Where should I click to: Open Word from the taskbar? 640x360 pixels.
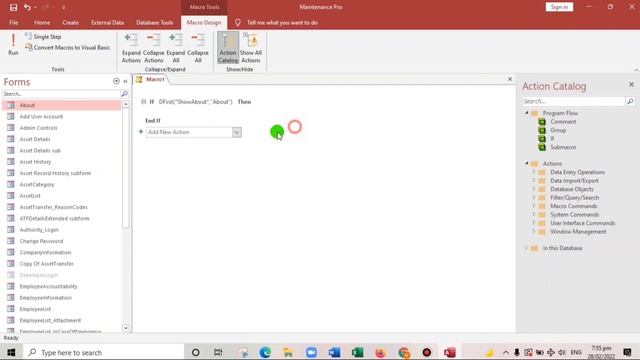(334, 352)
